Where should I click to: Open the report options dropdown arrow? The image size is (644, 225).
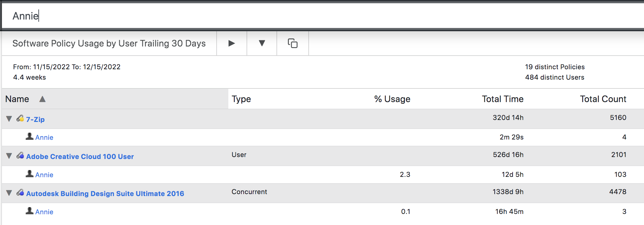pos(262,43)
